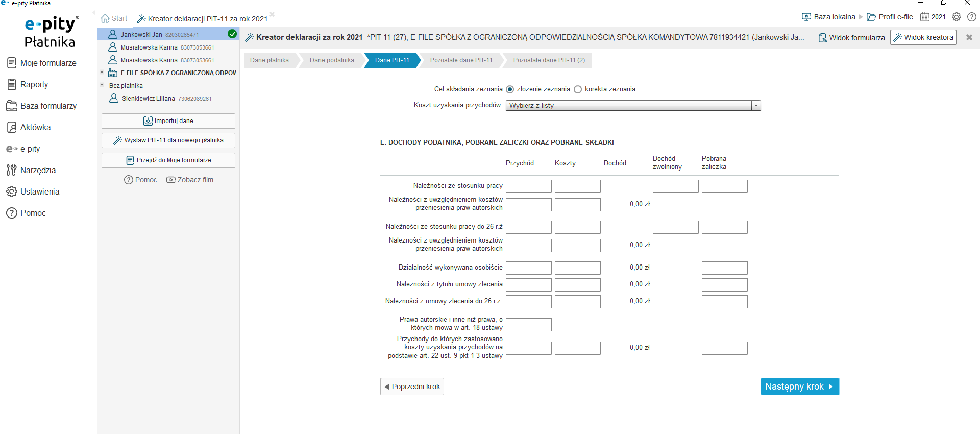This screenshot has height=434, width=980.
Task: Close the Kreator deklaracji PIT-11 tab
Action: (x=272, y=14)
